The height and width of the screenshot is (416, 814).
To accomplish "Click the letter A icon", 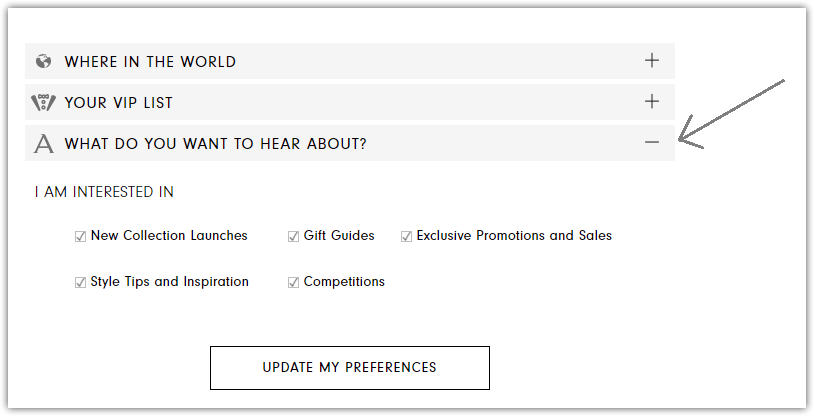I will point(43,144).
